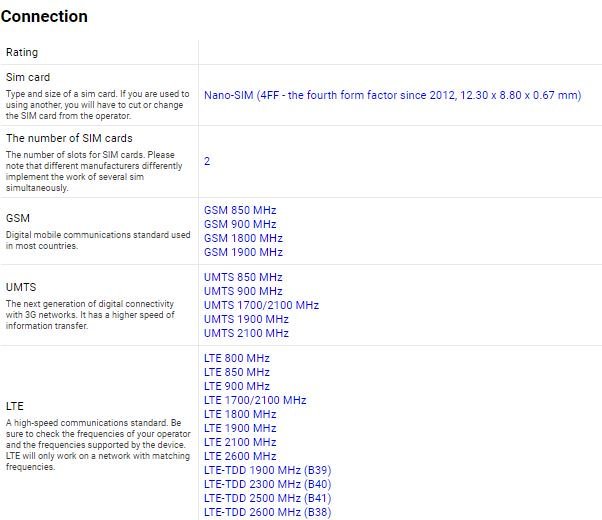Click the LTE 800 MHz link
This screenshot has width=602, height=520.
click(x=237, y=359)
